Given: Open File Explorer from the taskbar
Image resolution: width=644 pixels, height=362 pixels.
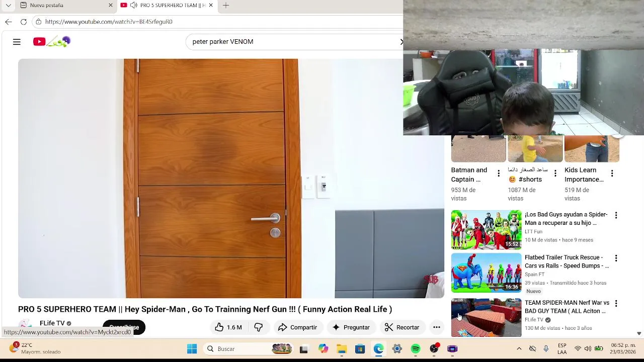Looking at the screenshot, I should [x=342, y=349].
